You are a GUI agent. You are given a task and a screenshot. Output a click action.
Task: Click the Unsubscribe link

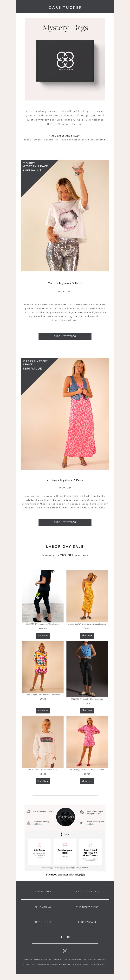(65, 964)
